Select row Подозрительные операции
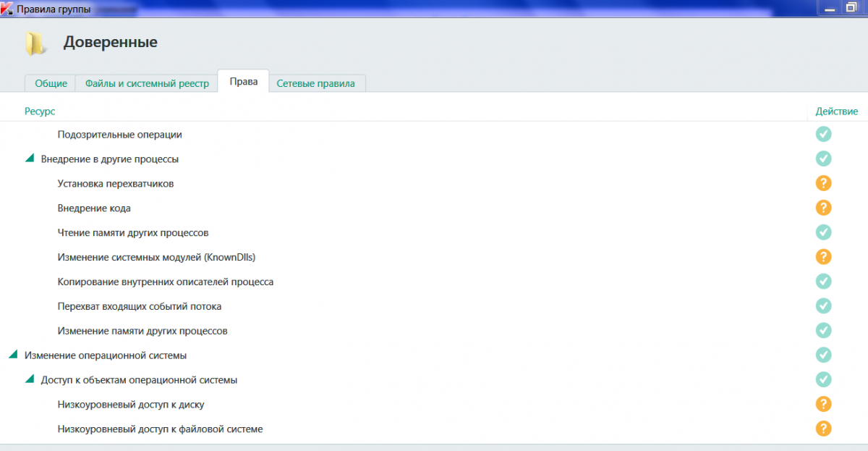 pos(434,134)
